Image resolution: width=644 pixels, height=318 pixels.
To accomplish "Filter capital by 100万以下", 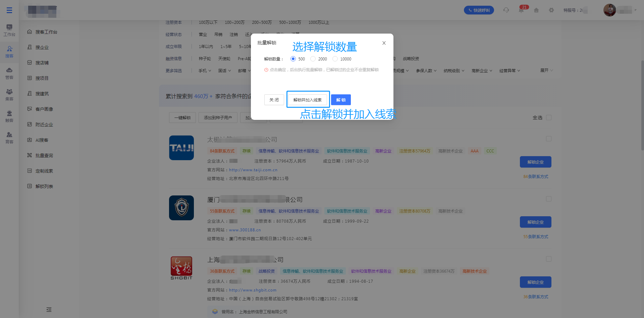I will pyautogui.click(x=208, y=22).
